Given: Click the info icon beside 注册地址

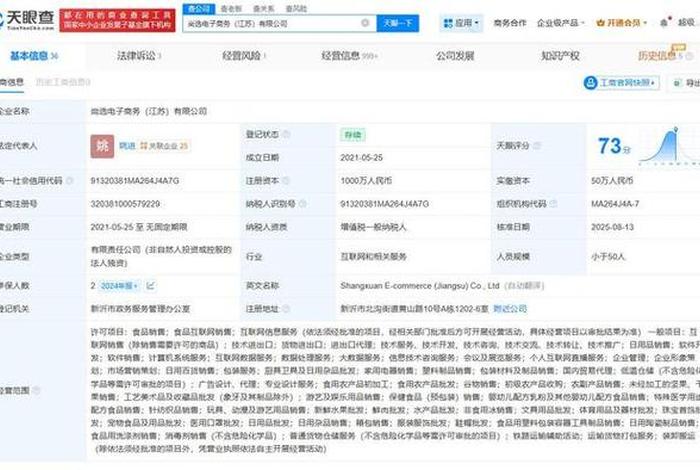Looking at the screenshot, I should pos(286,308).
